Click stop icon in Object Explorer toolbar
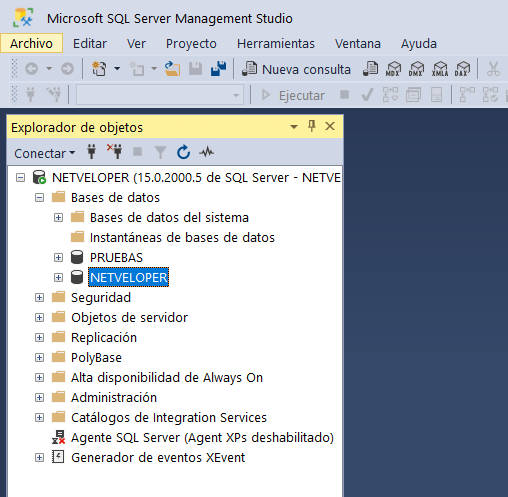508x497 pixels. tap(138, 152)
